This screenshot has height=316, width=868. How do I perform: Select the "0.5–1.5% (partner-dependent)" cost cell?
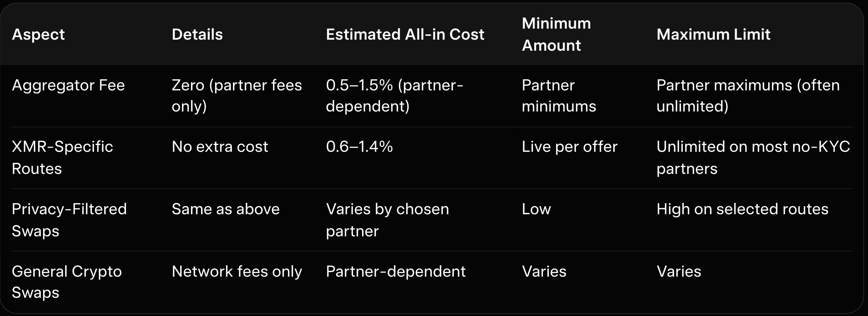(x=394, y=95)
